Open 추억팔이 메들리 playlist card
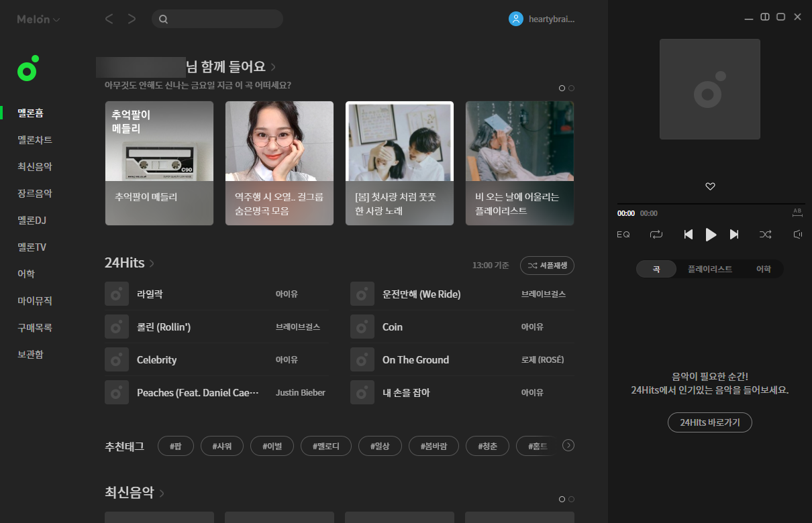The width and height of the screenshot is (812, 523). 159,163
